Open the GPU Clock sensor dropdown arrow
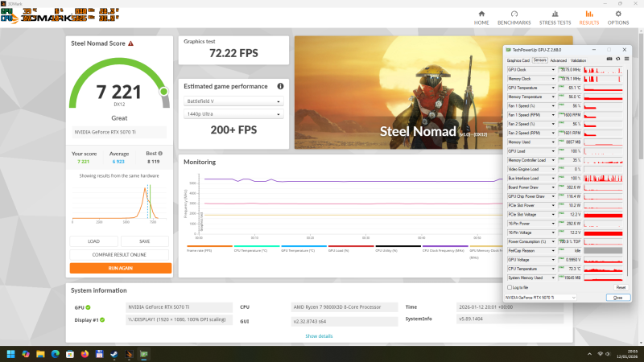 pos(553,70)
